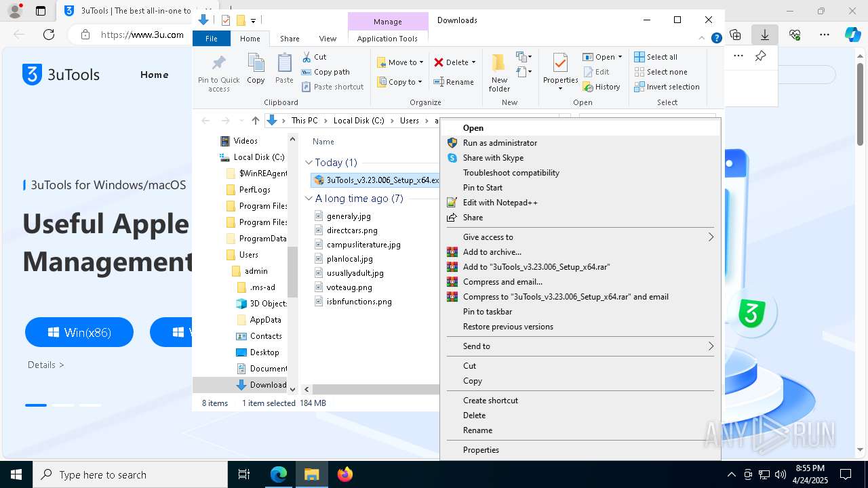Click navigation pane scroll down arrow
This screenshot has height=488, width=868.
click(x=293, y=389)
